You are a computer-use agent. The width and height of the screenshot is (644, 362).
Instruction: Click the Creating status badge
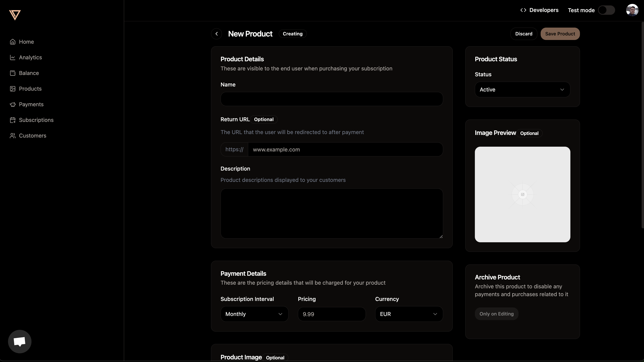point(292,34)
